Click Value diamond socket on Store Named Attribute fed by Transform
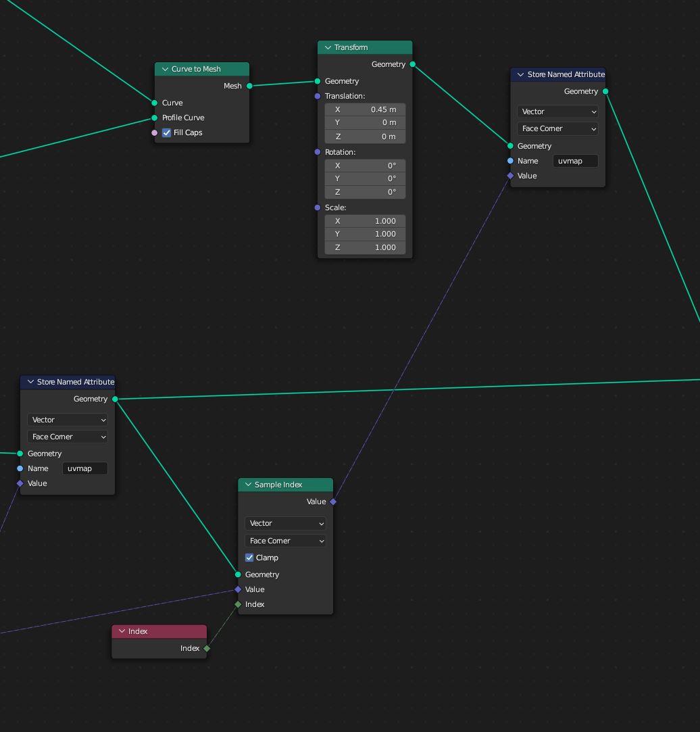This screenshot has width=700, height=732. point(510,176)
